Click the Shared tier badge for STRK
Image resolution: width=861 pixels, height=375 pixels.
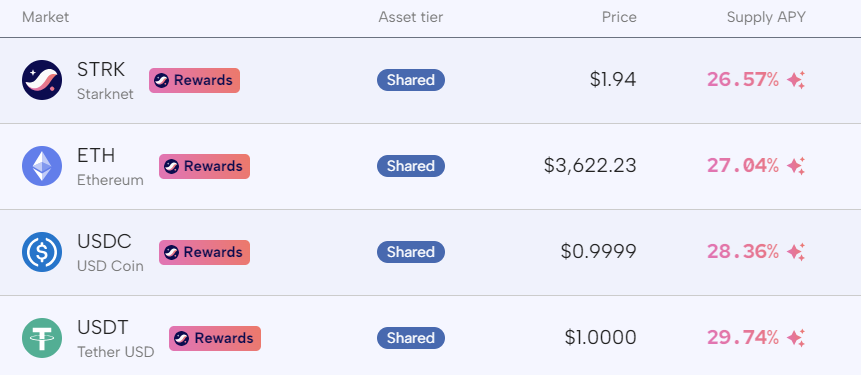click(411, 80)
